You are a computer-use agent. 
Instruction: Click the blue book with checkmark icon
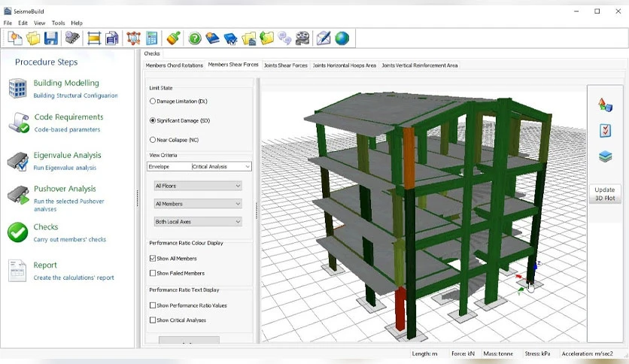231,39
